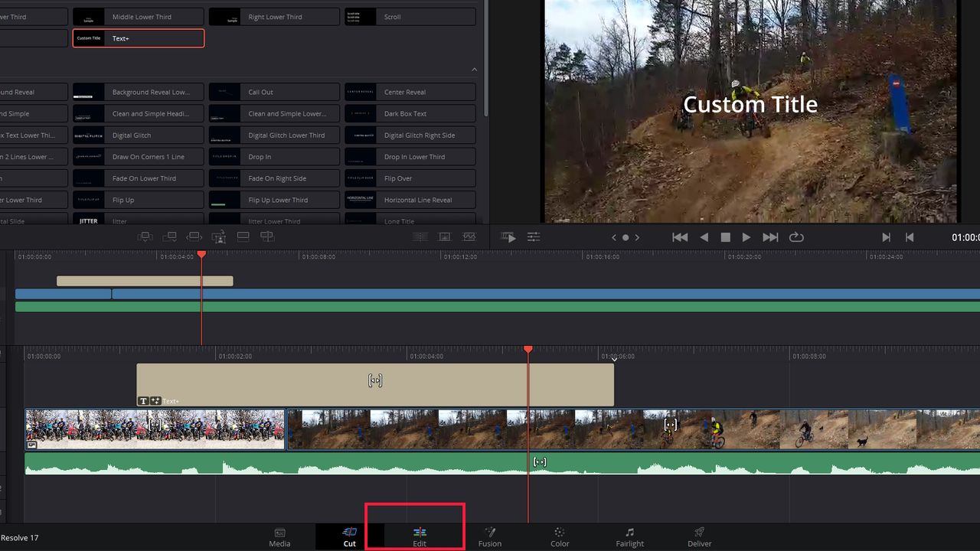Open the Fusion page
The image size is (980, 551).
point(490,536)
